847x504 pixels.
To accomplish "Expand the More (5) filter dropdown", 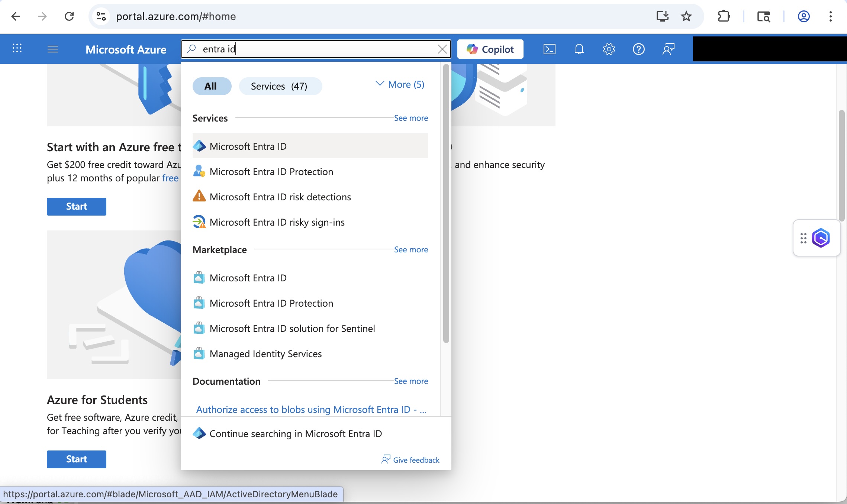I will coord(400,84).
